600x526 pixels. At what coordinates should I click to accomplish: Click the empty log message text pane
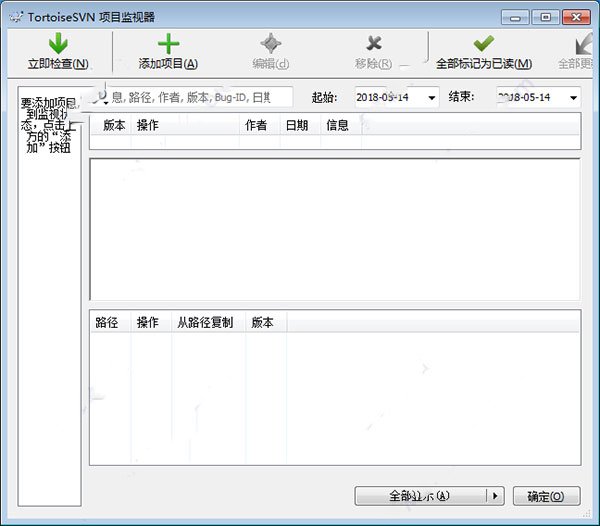tap(335, 229)
